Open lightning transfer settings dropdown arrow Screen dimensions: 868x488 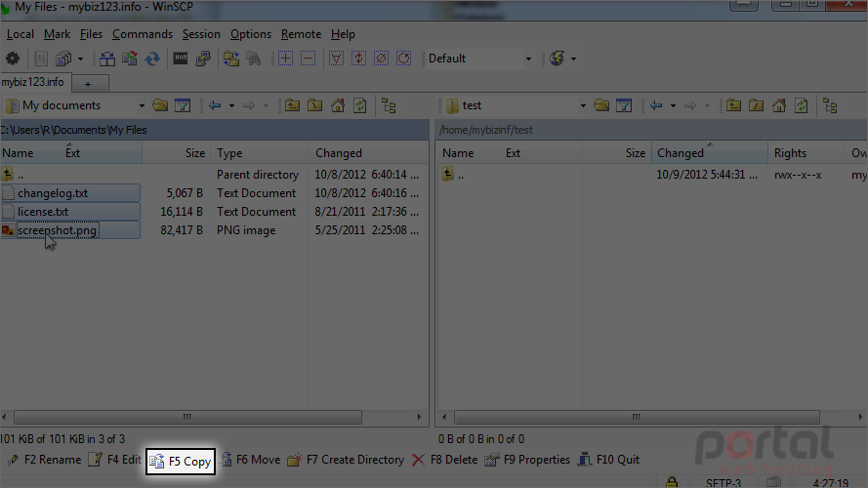573,59
